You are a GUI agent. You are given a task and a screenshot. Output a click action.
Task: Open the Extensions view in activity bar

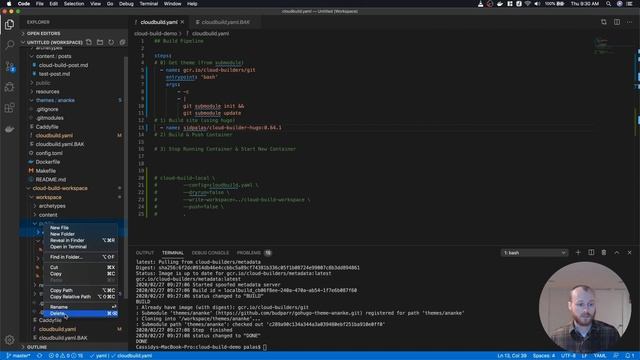9,108
